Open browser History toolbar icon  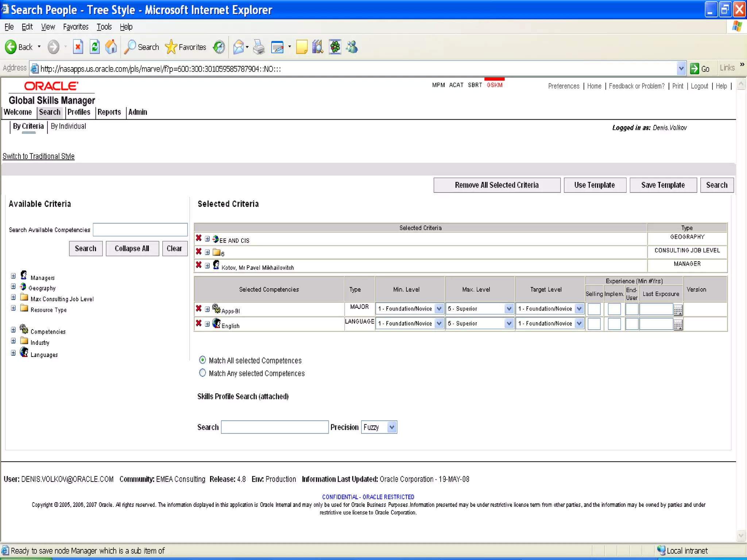coord(219,47)
